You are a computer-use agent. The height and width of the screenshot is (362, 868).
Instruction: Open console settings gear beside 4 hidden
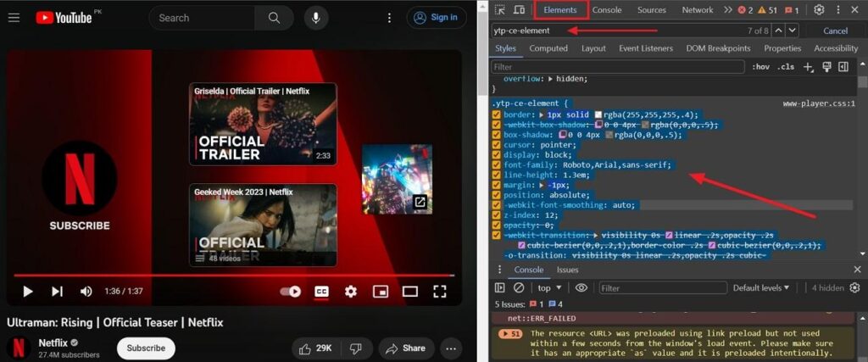tap(854, 288)
